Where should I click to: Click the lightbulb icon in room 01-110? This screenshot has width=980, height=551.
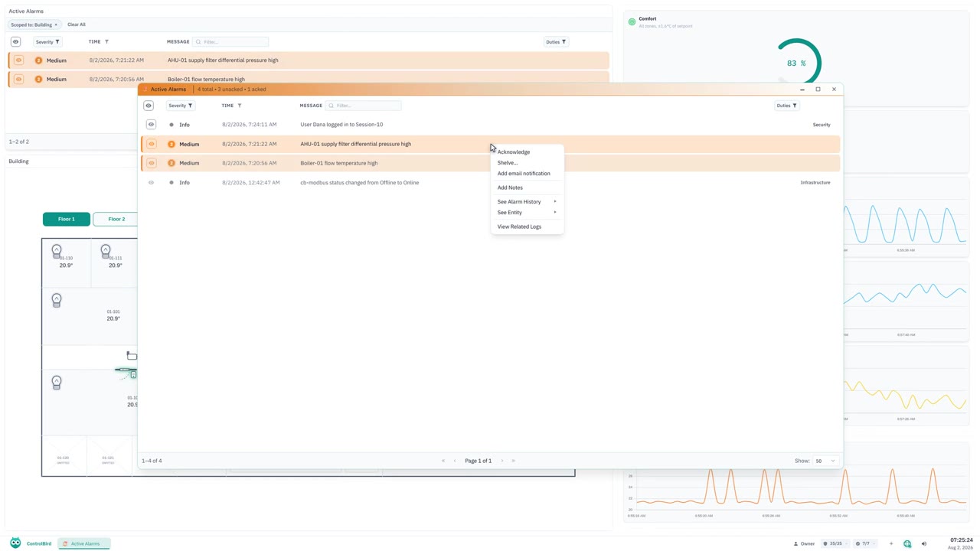(56, 250)
